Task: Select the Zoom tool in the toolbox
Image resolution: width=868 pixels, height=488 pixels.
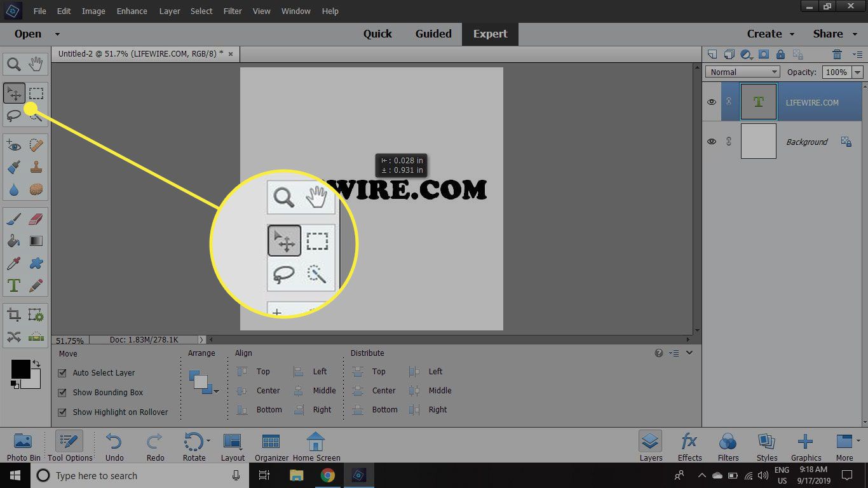Action: click(x=14, y=64)
